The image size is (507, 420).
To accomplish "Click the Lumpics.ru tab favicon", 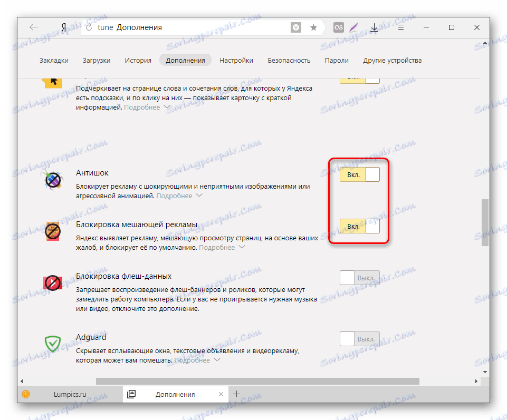I will click(x=26, y=394).
